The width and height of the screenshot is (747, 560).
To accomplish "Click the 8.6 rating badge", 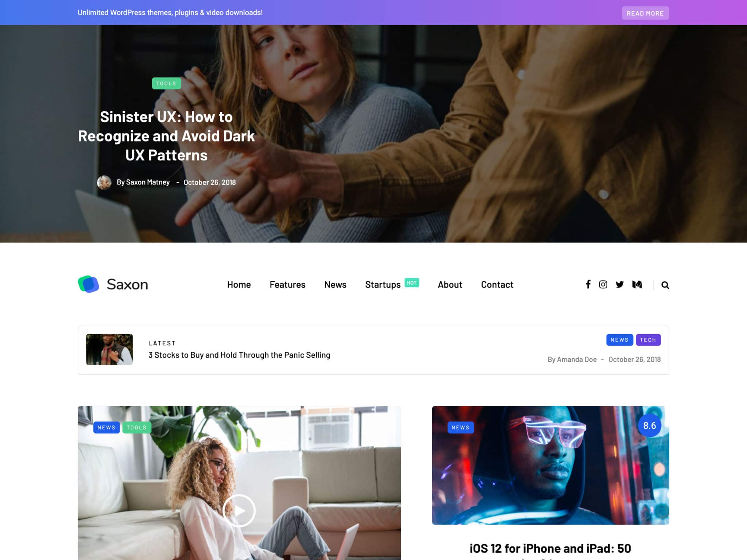I will (649, 425).
